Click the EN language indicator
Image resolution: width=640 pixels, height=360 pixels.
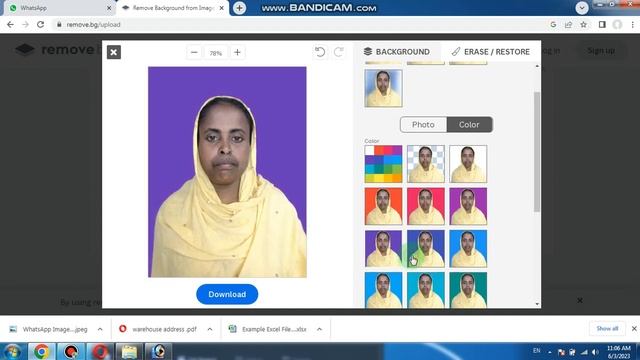click(536, 351)
